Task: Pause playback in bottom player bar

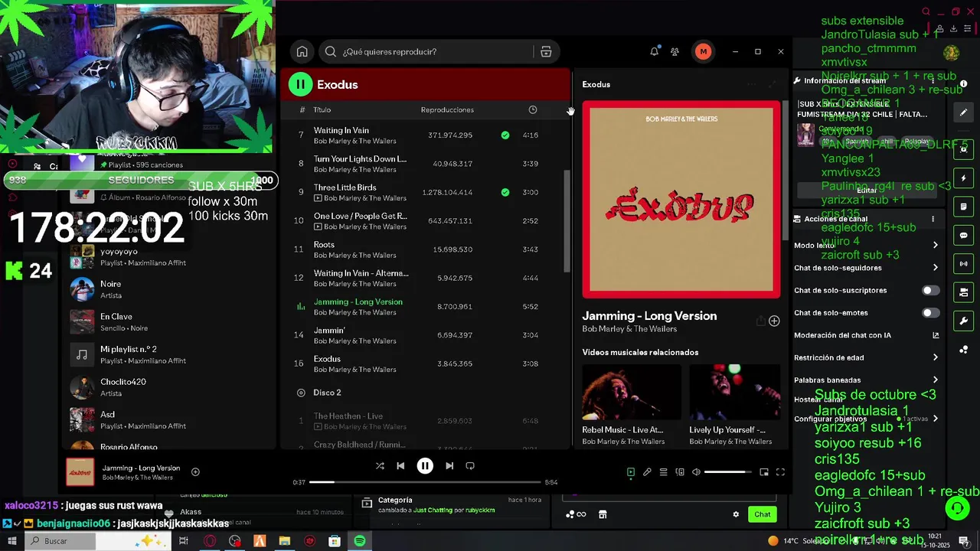Action: pos(425,466)
